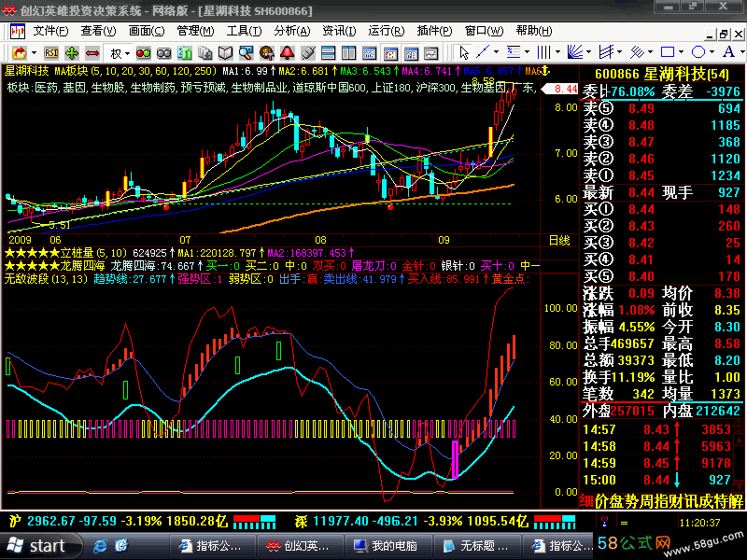Open the 画面(C) menu

pyautogui.click(x=147, y=32)
